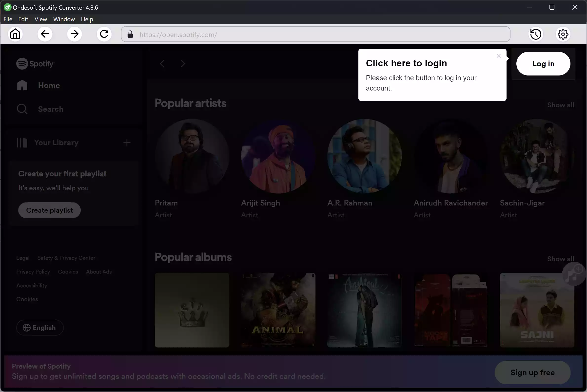Select the Anirudh Ravichander artist photo
This screenshot has height=392, width=587.
coord(451,156)
